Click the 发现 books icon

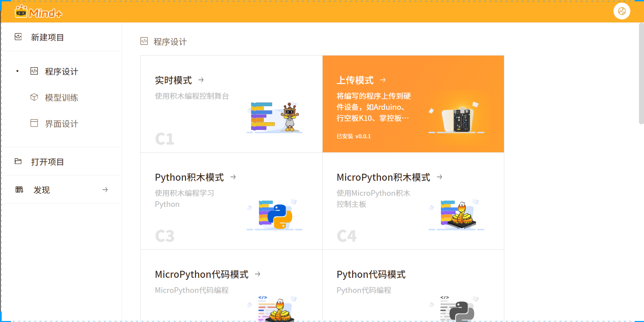(19, 190)
